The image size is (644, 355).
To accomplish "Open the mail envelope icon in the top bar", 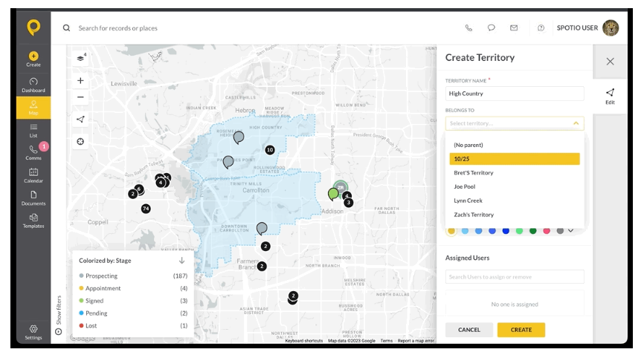I will pos(514,28).
